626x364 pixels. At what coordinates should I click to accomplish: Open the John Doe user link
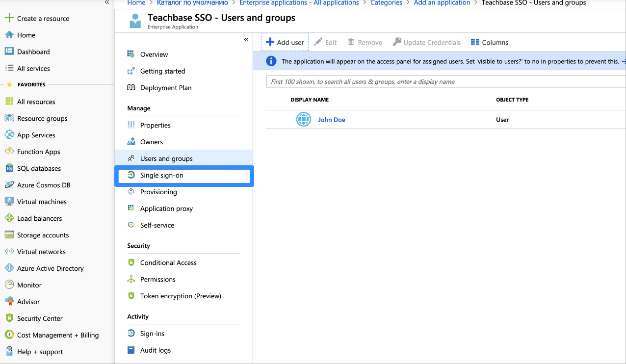click(332, 120)
